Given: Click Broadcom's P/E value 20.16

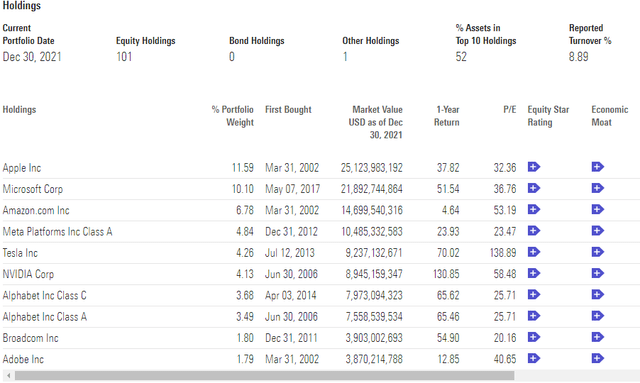Looking at the screenshot, I should click(505, 338).
